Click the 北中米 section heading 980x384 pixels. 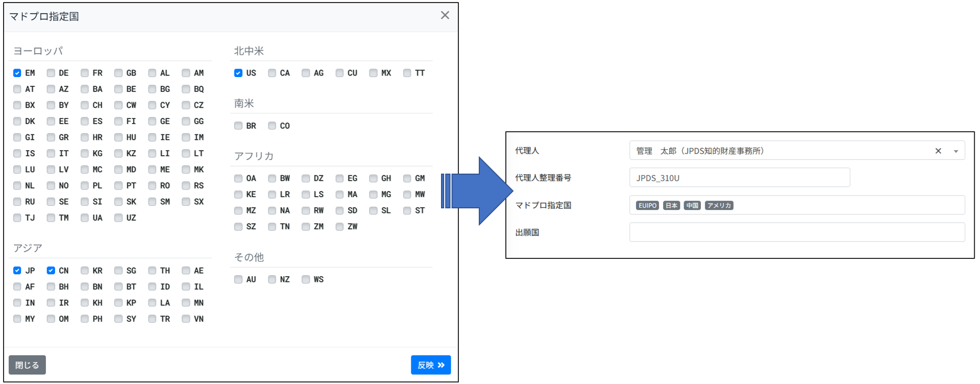coord(249,51)
